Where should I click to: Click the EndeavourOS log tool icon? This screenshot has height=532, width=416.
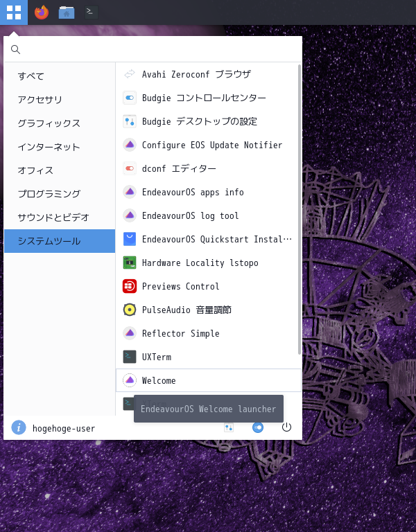[130, 215]
